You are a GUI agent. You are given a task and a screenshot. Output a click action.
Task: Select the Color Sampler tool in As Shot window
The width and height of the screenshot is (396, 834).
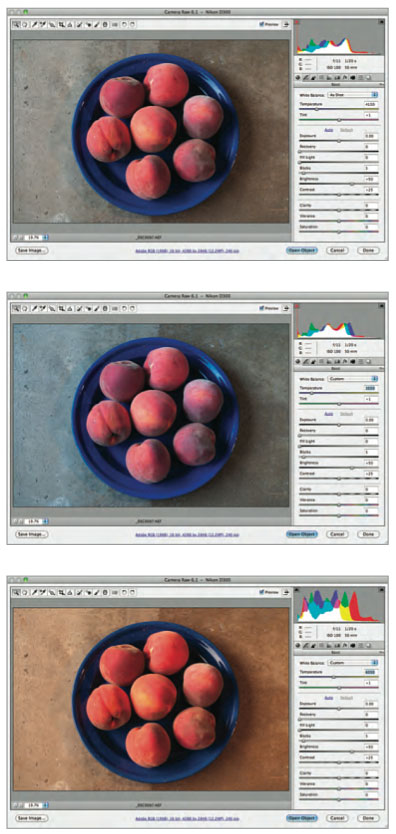(42, 24)
